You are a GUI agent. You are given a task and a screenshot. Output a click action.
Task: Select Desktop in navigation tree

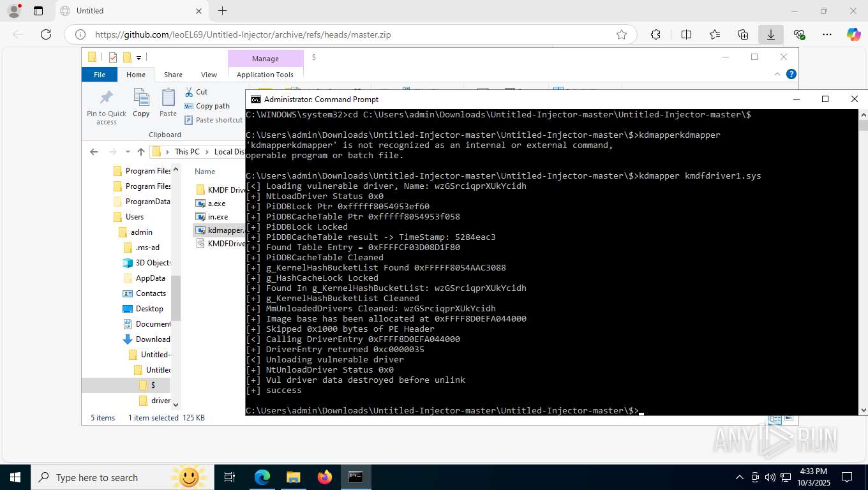[x=143, y=309]
